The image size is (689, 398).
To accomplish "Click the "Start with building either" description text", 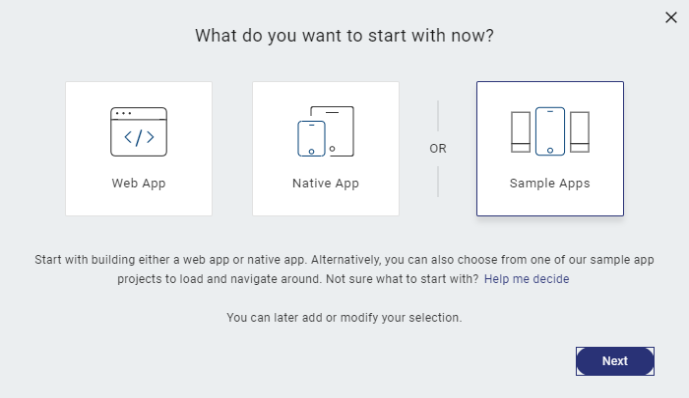I will point(344,269).
